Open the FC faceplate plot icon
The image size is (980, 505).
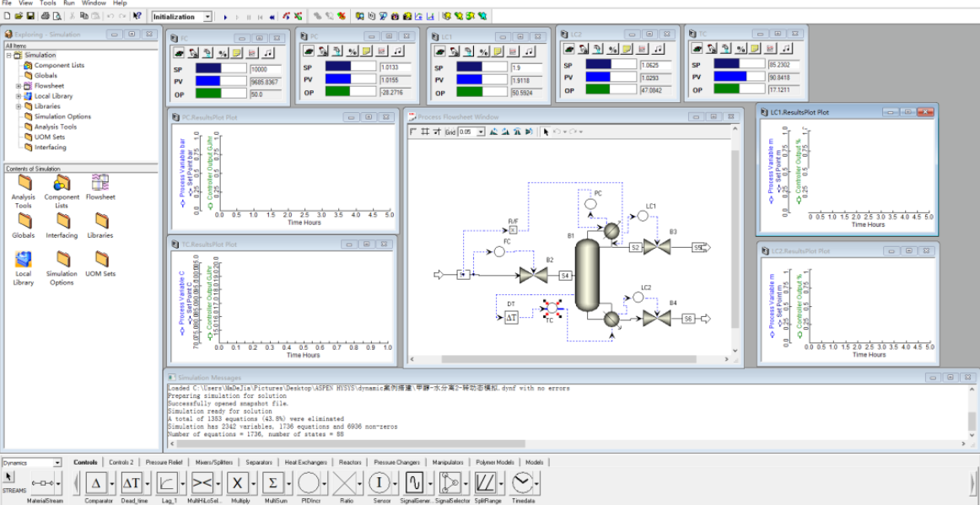pyautogui.click(x=252, y=52)
